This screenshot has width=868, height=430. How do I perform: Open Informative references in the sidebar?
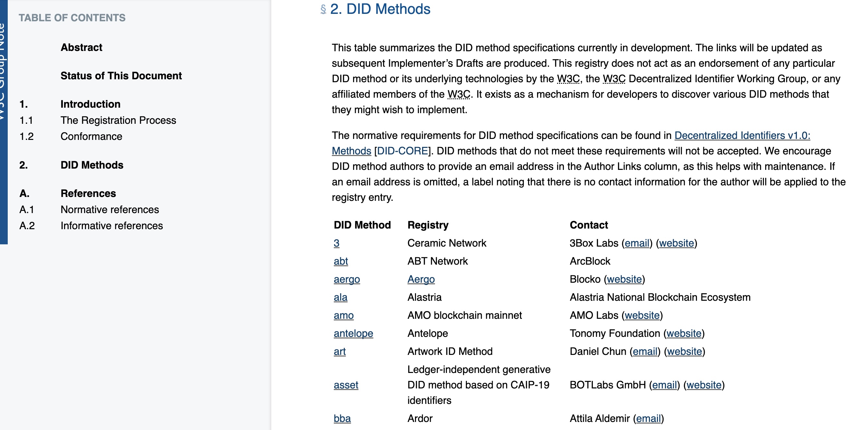[111, 226]
